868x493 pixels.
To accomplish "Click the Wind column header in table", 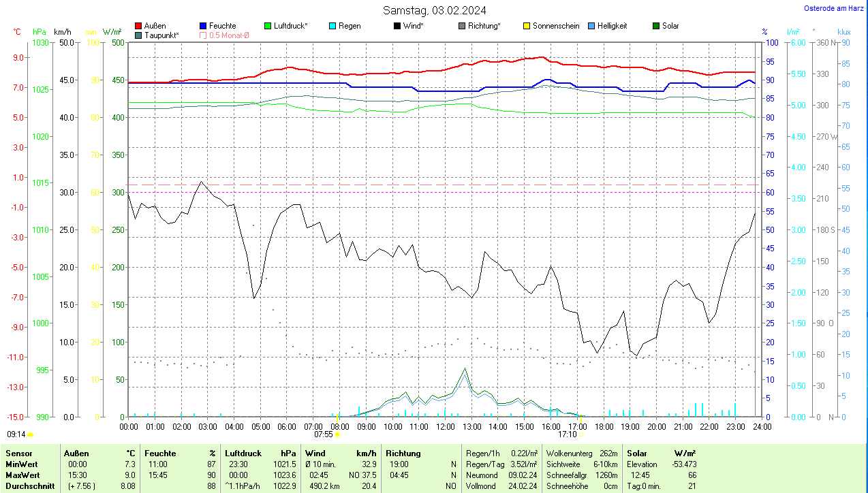I will pyautogui.click(x=315, y=454).
